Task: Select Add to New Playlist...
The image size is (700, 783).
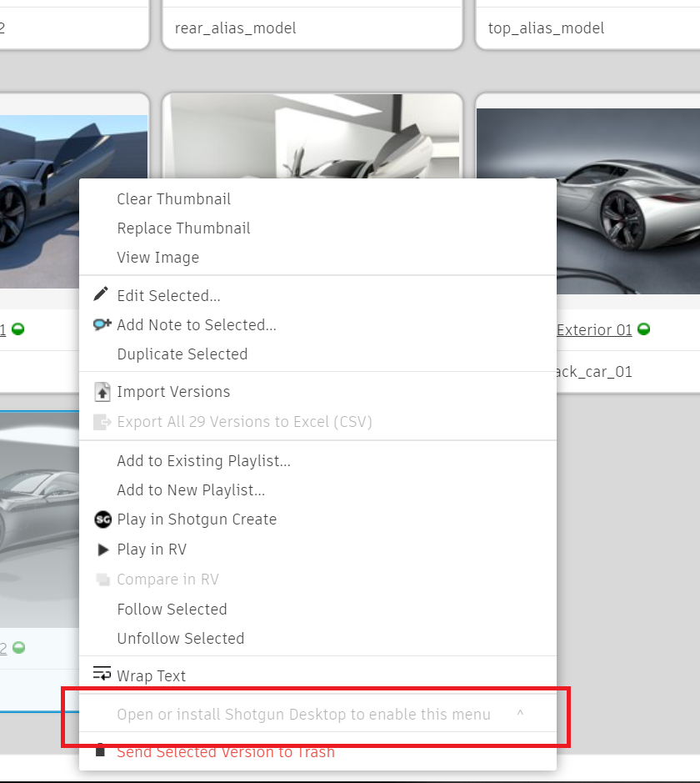Action: [x=191, y=490]
